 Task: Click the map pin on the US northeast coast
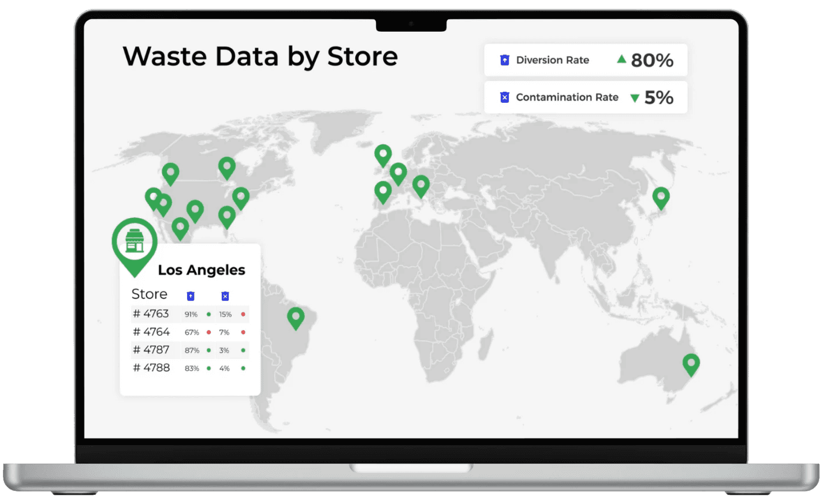(241, 199)
